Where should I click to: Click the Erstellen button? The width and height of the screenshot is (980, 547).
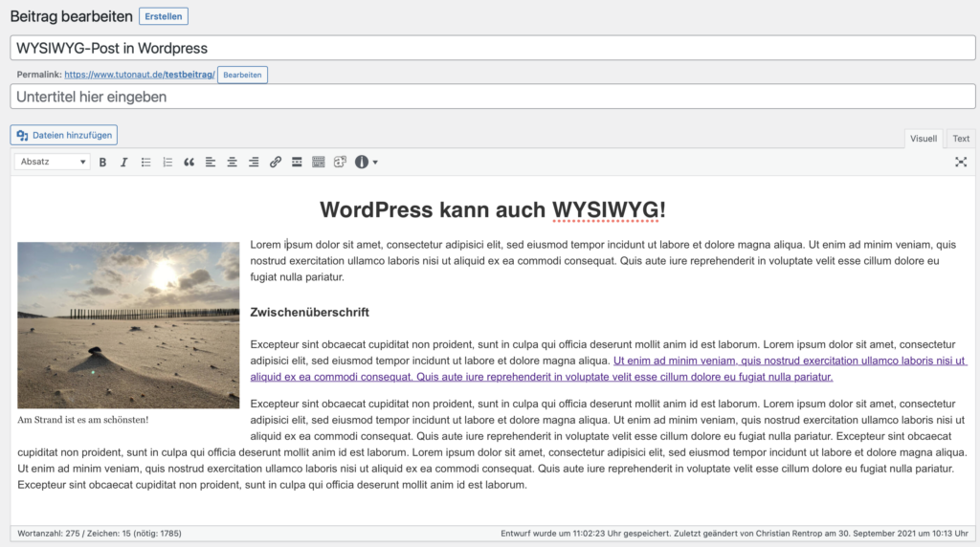point(163,16)
